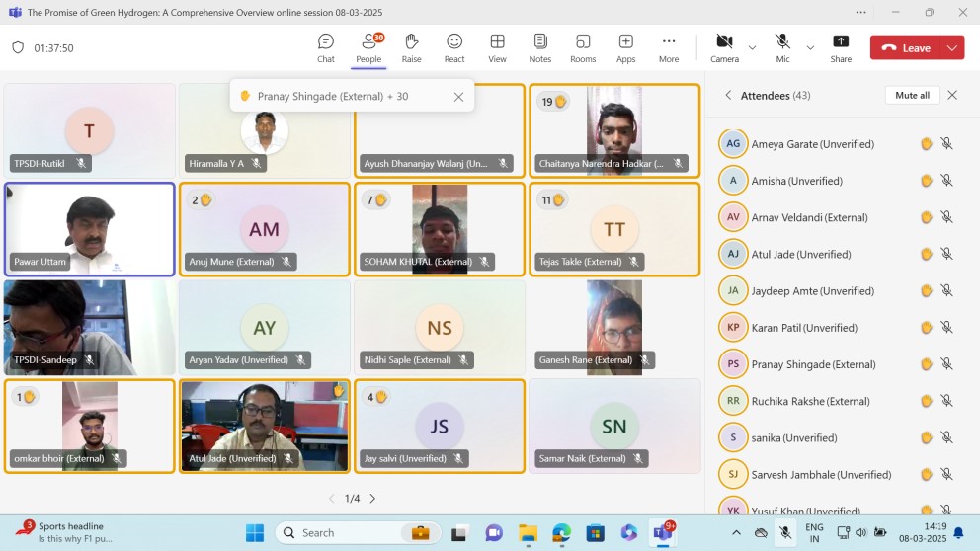
Task: Expand the Camera options dropdown arrow
Action: pyautogui.click(x=752, y=47)
